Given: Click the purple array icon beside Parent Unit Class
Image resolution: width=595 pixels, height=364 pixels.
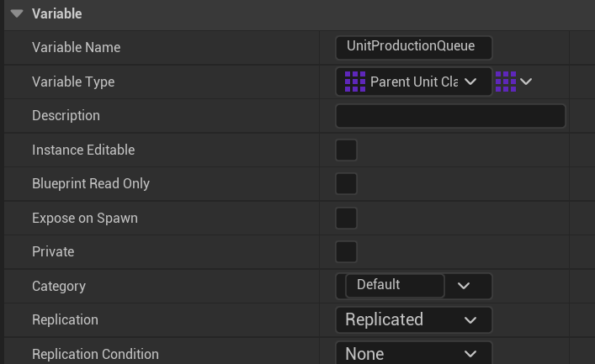Looking at the screenshot, I should 355,82.
